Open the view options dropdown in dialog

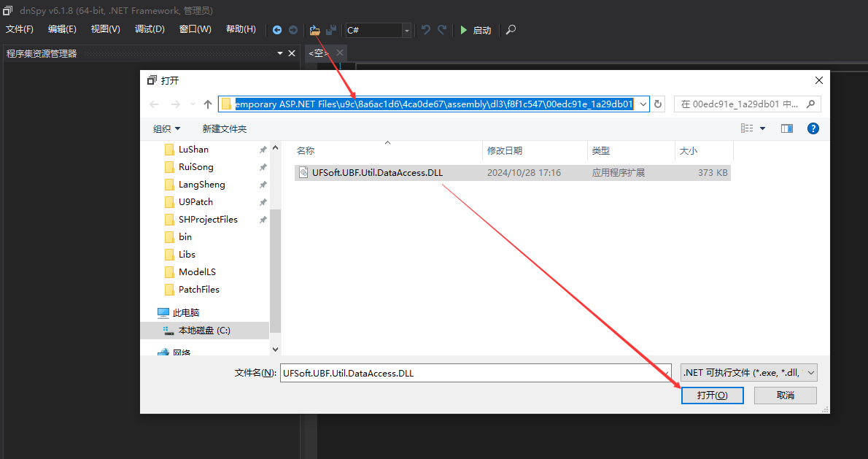pyautogui.click(x=762, y=128)
